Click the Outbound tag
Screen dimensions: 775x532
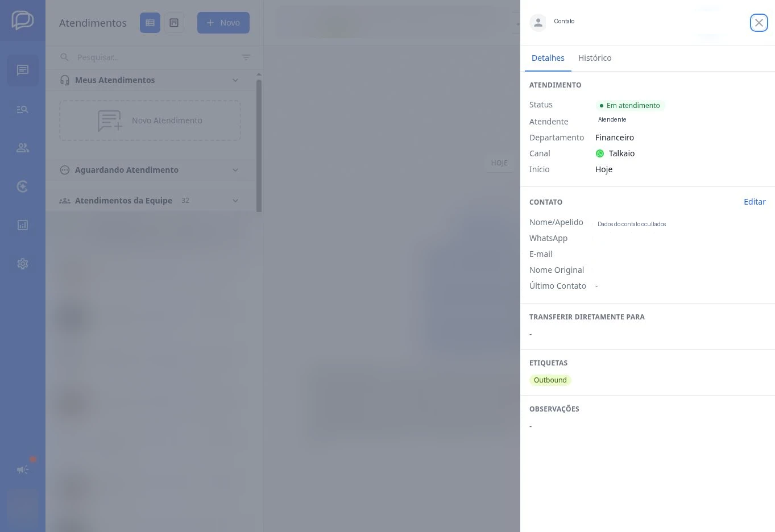click(550, 380)
